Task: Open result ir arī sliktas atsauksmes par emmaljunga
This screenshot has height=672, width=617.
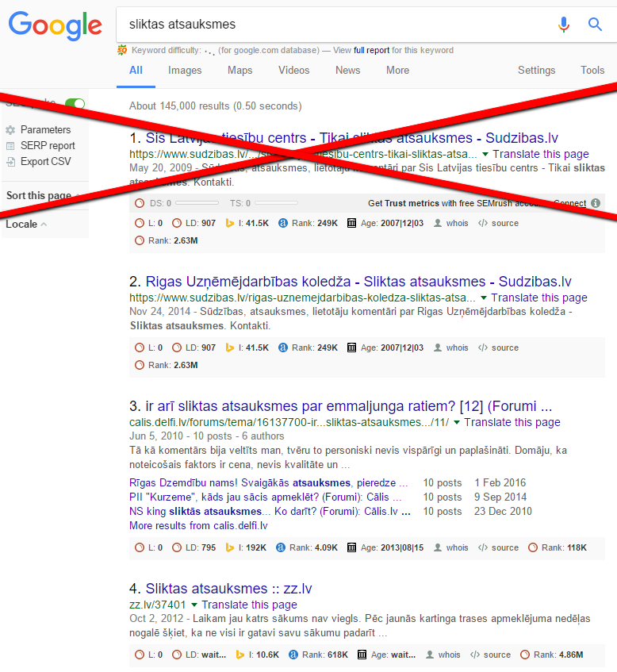Action: [x=349, y=406]
